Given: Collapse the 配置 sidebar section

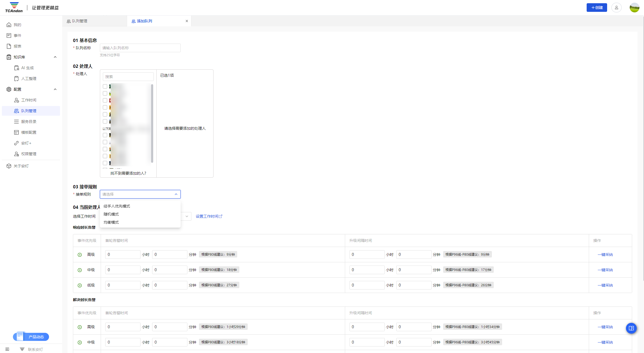Looking at the screenshot, I should coord(55,89).
